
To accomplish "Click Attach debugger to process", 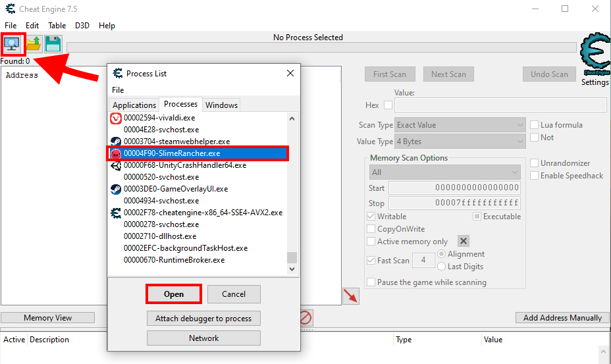I will pyautogui.click(x=203, y=319).
